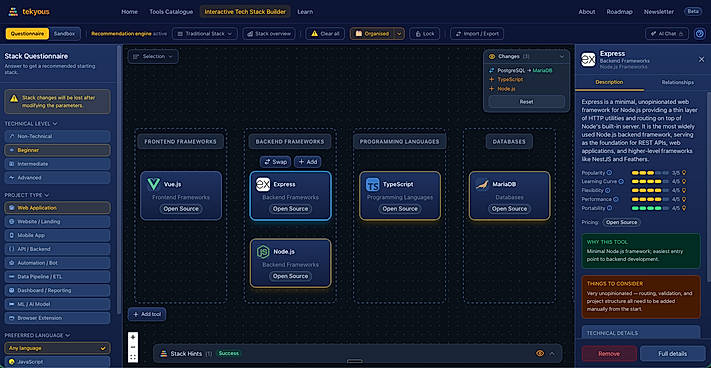The image size is (711, 368).
Task: Reset the stack changes
Action: point(526,102)
